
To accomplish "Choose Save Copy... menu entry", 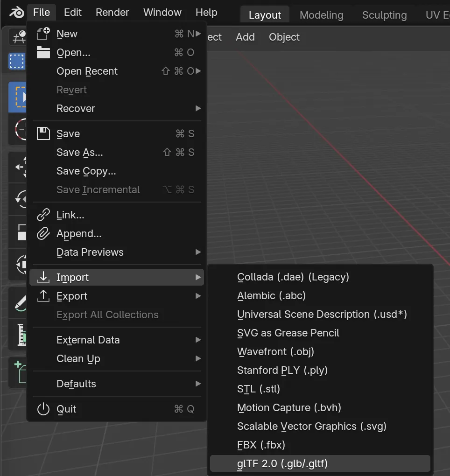I will (x=117, y=171).
